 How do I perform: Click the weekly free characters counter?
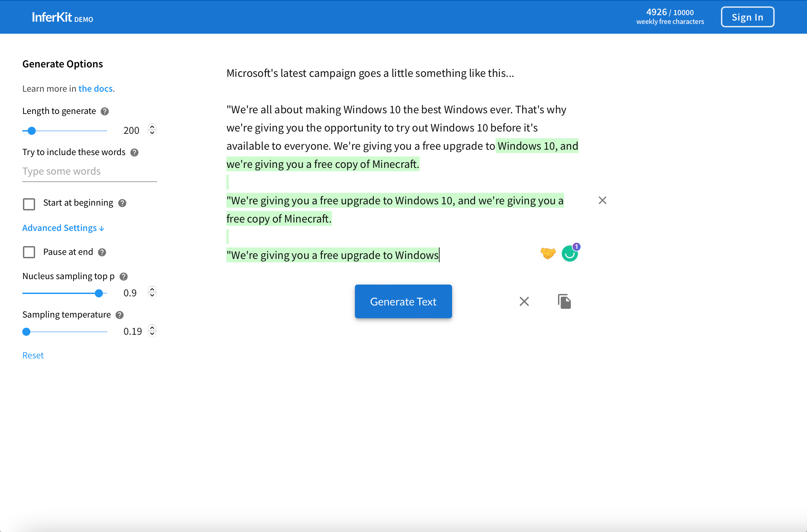(670, 17)
